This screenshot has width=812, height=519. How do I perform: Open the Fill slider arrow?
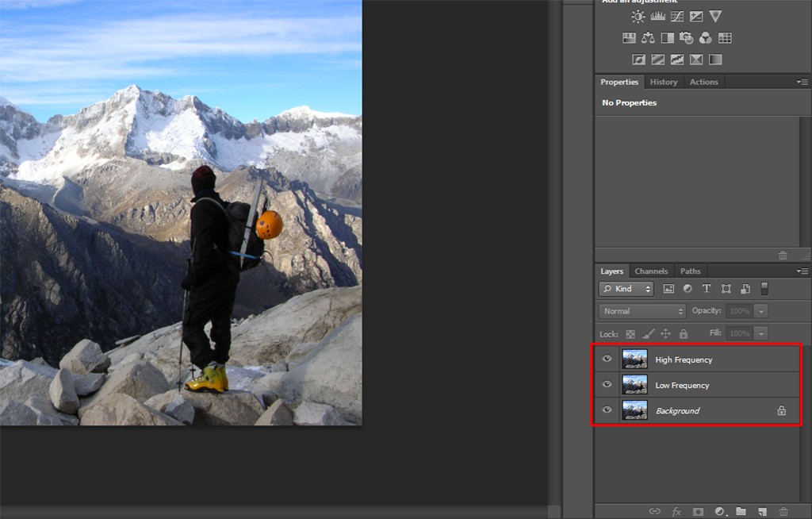[761, 333]
